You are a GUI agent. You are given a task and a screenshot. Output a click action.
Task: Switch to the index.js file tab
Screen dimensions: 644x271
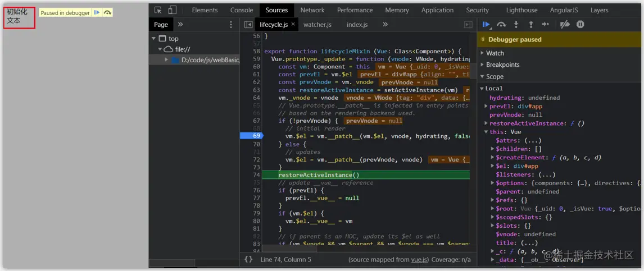(357, 25)
